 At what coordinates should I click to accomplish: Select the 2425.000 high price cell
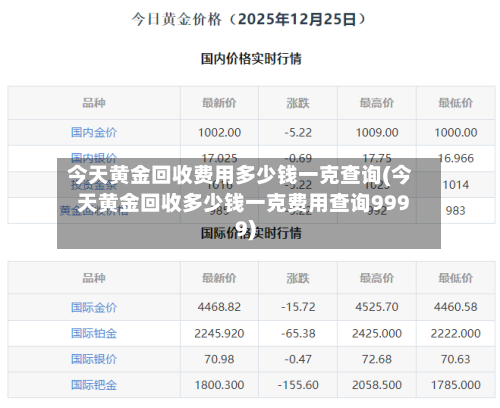point(377,333)
